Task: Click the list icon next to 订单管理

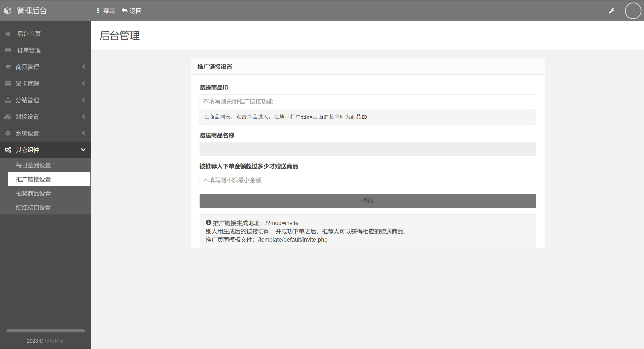Action: coord(8,50)
